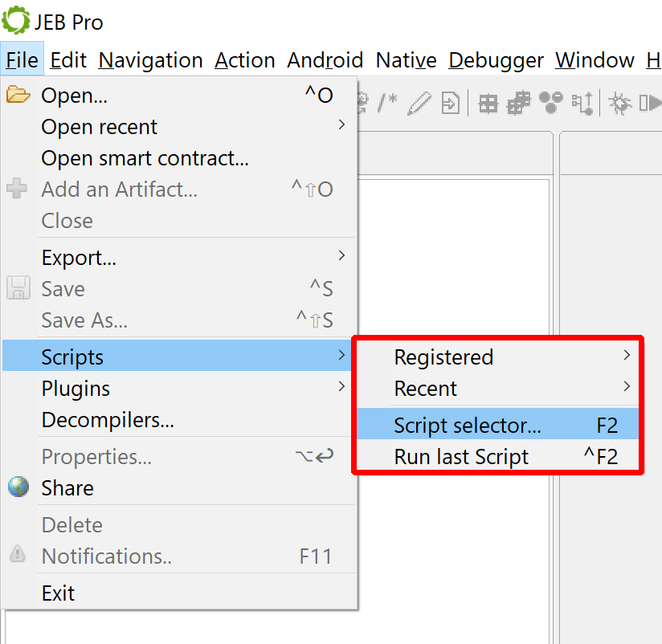Screen dimensions: 662x644
Task: Select Open smart contract...
Action: 180,159
